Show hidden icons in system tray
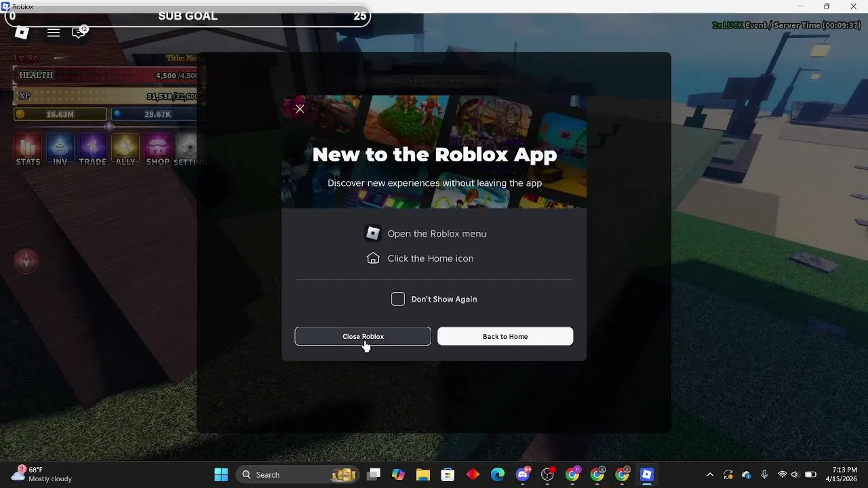 (710, 474)
